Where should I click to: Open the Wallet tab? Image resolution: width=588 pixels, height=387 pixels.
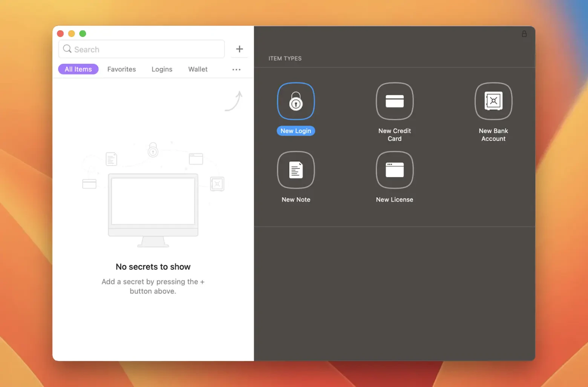198,69
